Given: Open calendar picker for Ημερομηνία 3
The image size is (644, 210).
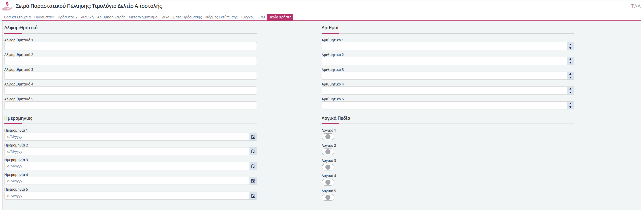Looking at the screenshot, I should click(x=253, y=166).
